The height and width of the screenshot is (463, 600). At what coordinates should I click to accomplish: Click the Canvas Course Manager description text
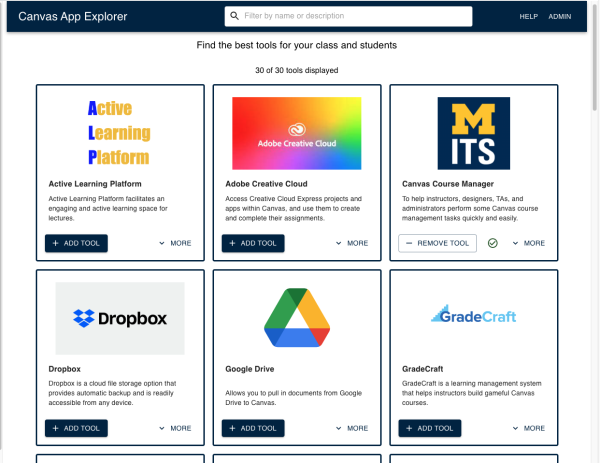point(470,209)
